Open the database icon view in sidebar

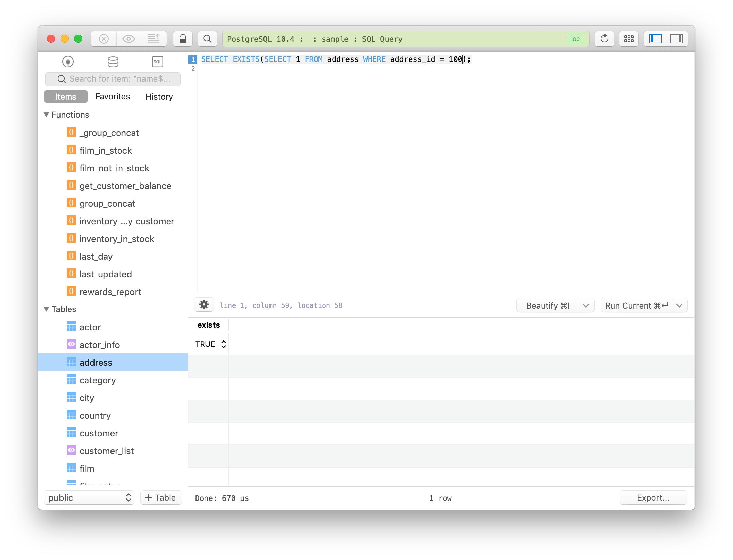pyautogui.click(x=113, y=62)
